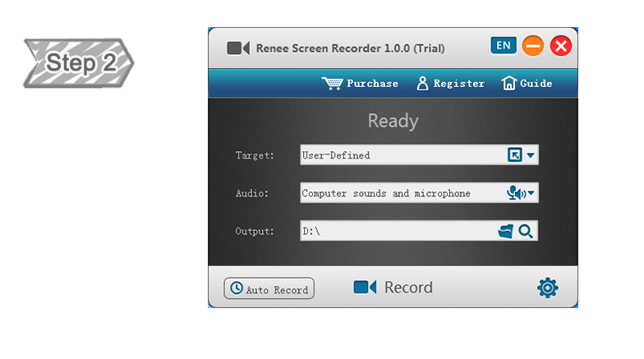Minimize the Renee Screen Recorder window
Screen dimensions: 644x359
533,46
